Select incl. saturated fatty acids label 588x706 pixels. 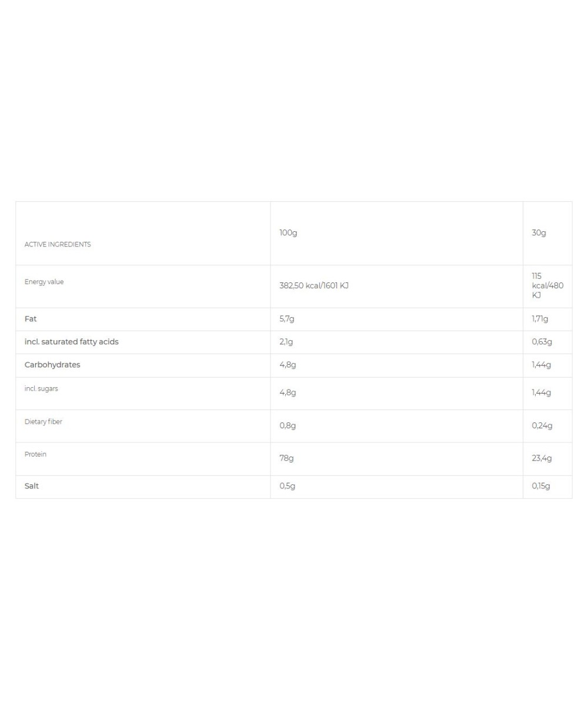point(71,342)
